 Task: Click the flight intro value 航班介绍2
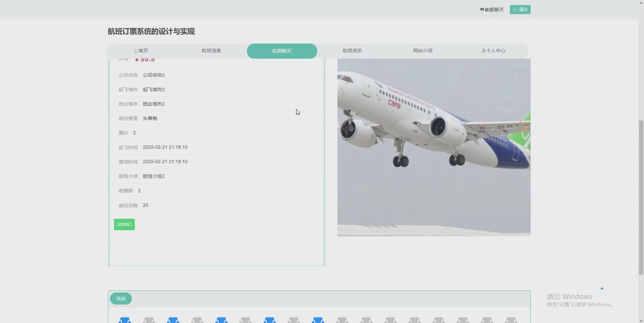click(154, 176)
